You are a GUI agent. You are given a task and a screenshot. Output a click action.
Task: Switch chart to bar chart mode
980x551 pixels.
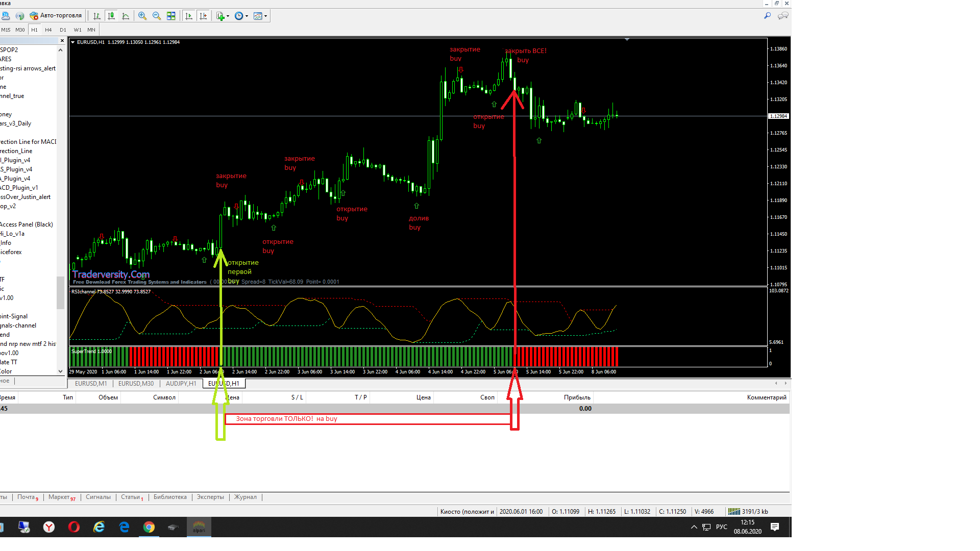point(97,16)
